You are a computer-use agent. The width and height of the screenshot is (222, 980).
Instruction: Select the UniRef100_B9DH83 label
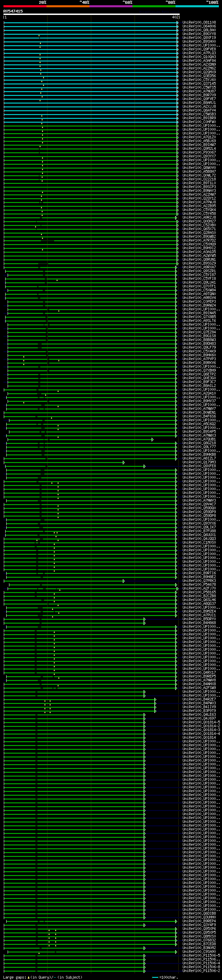point(199,343)
